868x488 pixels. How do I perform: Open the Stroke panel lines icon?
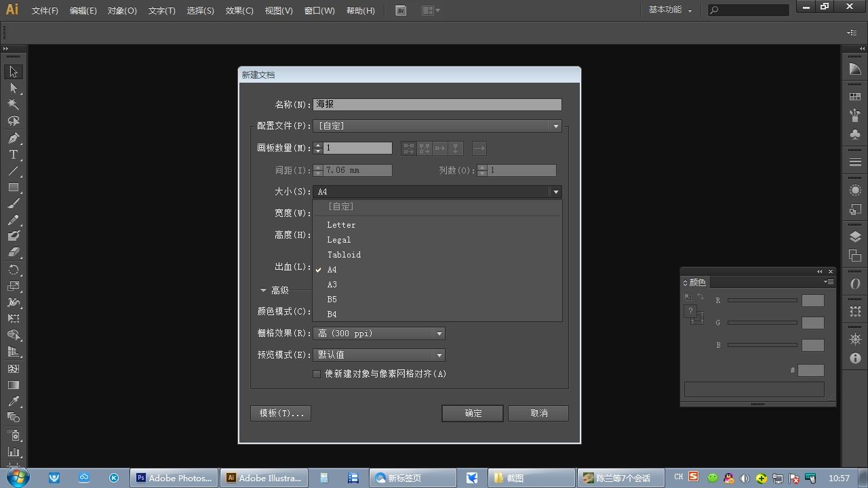pos(855,162)
